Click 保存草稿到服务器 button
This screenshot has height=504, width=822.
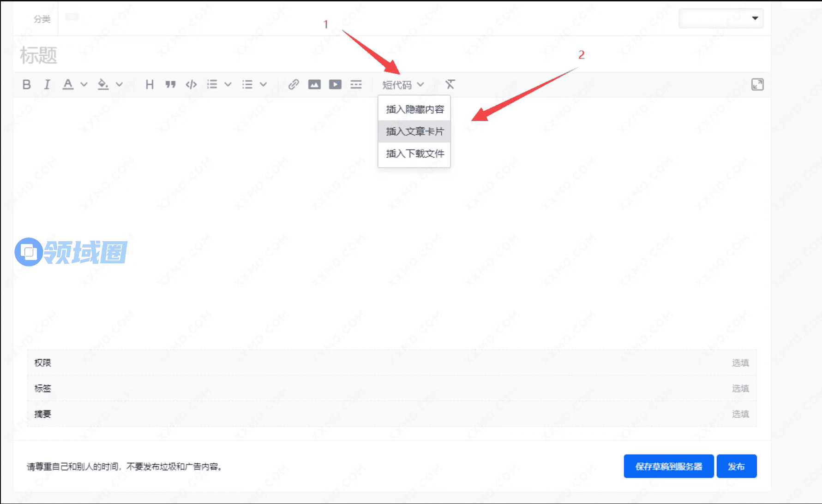click(668, 466)
